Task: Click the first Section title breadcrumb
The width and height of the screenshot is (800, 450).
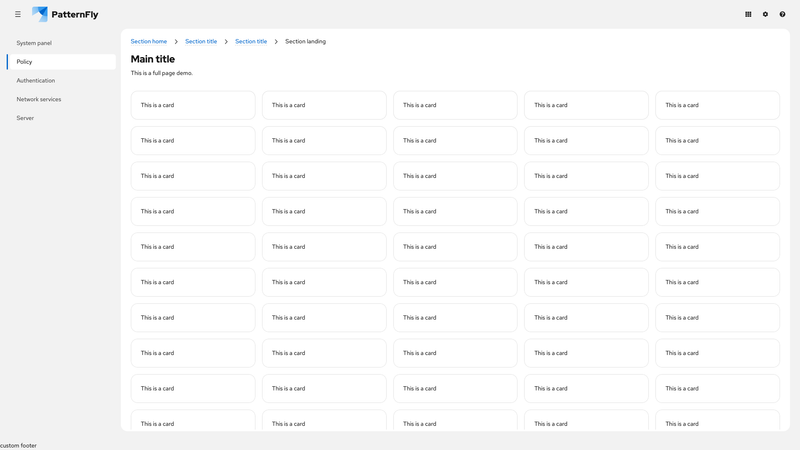Action: (201, 41)
